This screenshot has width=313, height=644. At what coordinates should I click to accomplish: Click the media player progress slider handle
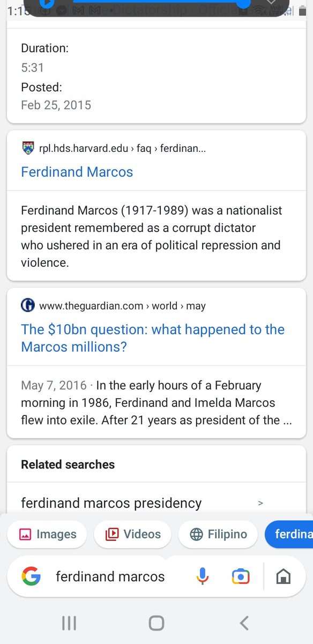pos(244,3)
